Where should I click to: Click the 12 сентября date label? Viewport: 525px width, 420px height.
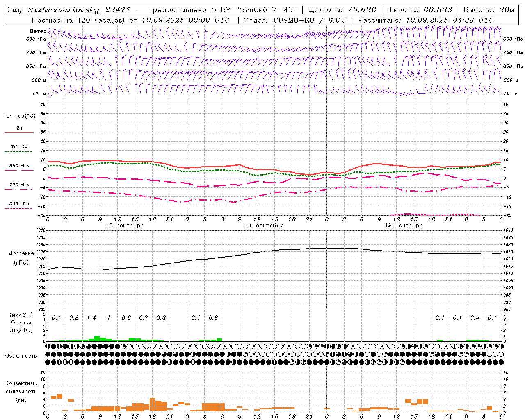click(404, 226)
